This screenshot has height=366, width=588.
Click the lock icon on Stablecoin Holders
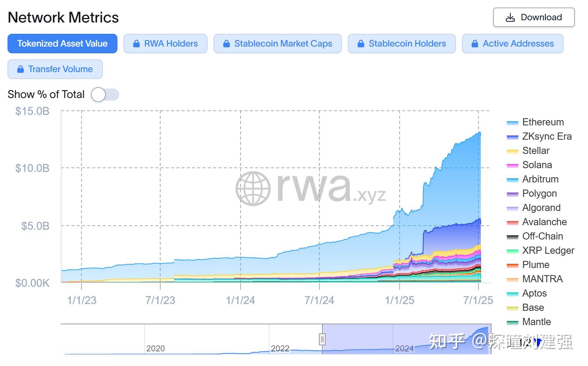click(361, 44)
